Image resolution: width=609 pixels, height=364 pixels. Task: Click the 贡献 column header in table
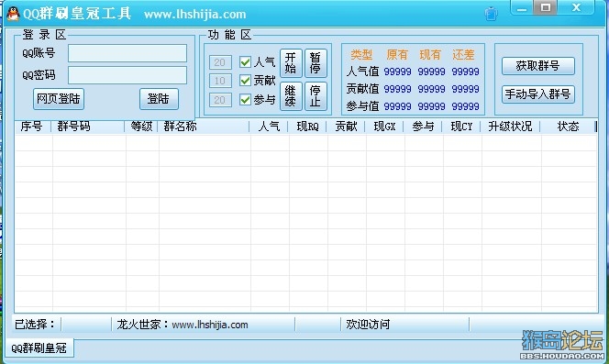pyautogui.click(x=346, y=127)
